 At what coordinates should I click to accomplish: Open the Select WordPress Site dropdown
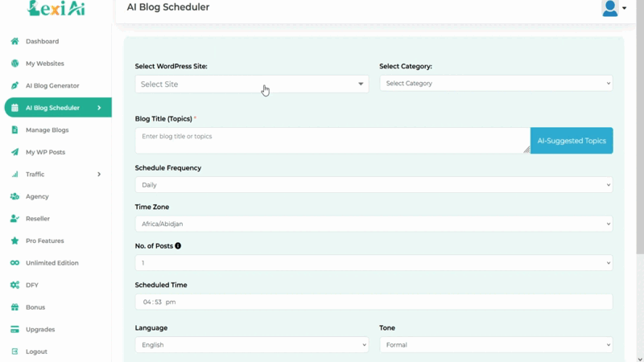[251, 84]
